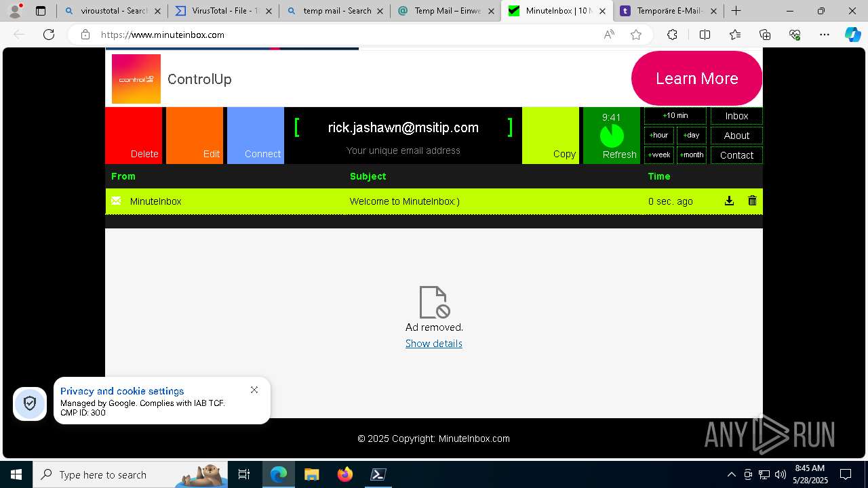The height and width of the screenshot is (488, 868).
Task: Delete the welcome email with trash icon
Action: click(x=752, y=201)
